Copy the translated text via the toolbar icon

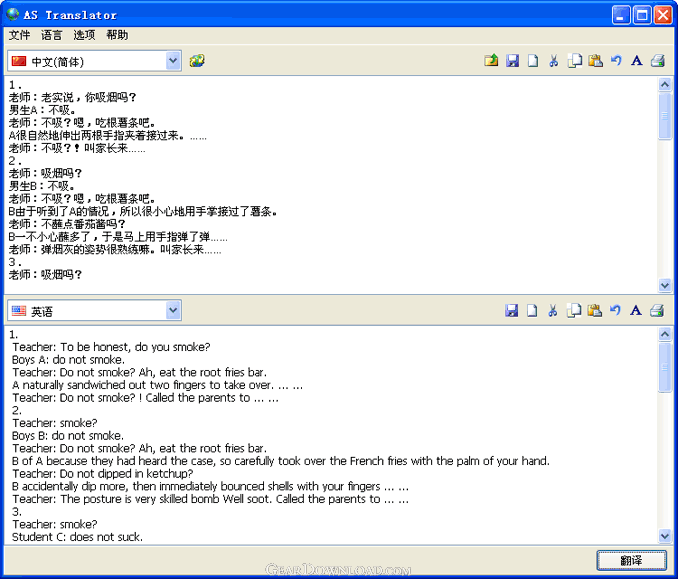[574, 310]
